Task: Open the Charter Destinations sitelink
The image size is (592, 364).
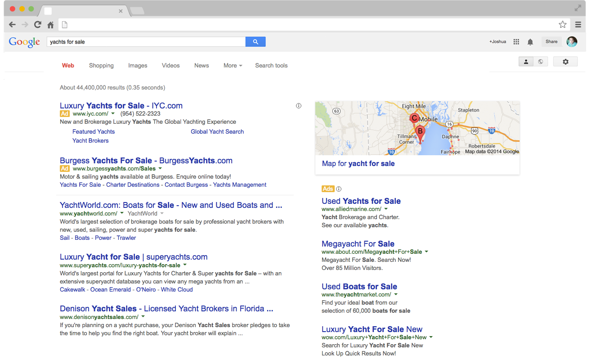Action: (133, 185)
